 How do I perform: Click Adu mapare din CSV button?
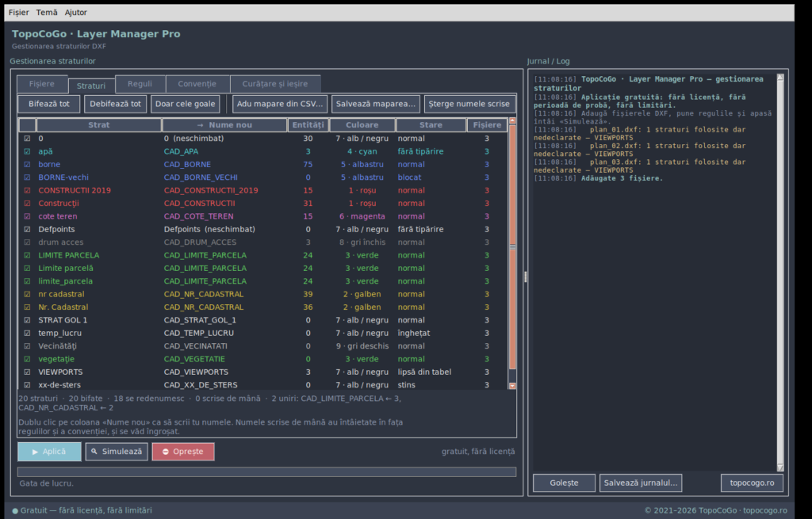[x=280, y=104]
